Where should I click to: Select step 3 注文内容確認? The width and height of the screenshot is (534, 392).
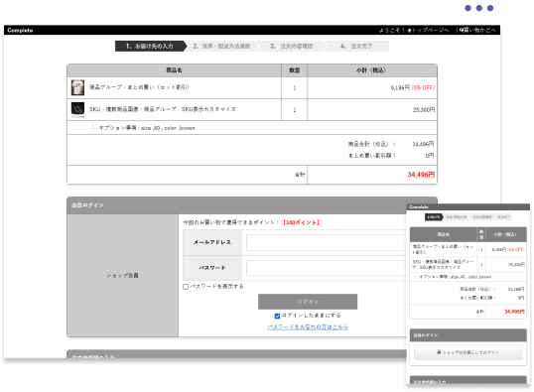[x=291, y=46]
